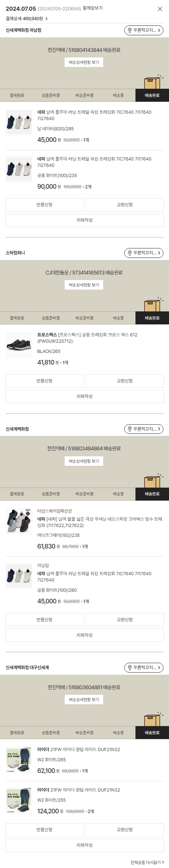
Task: Open the black 프로스펙스 shoe thumbnail
Action: [x=19, y=345]
